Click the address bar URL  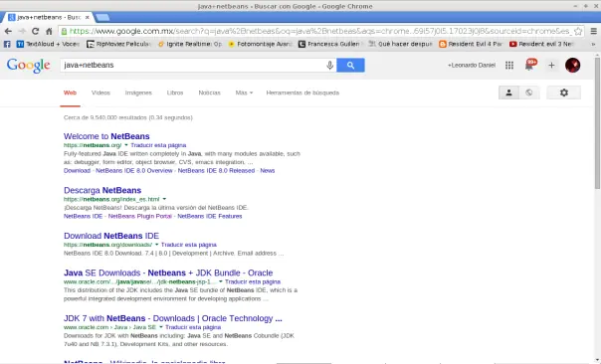(320, 31)
